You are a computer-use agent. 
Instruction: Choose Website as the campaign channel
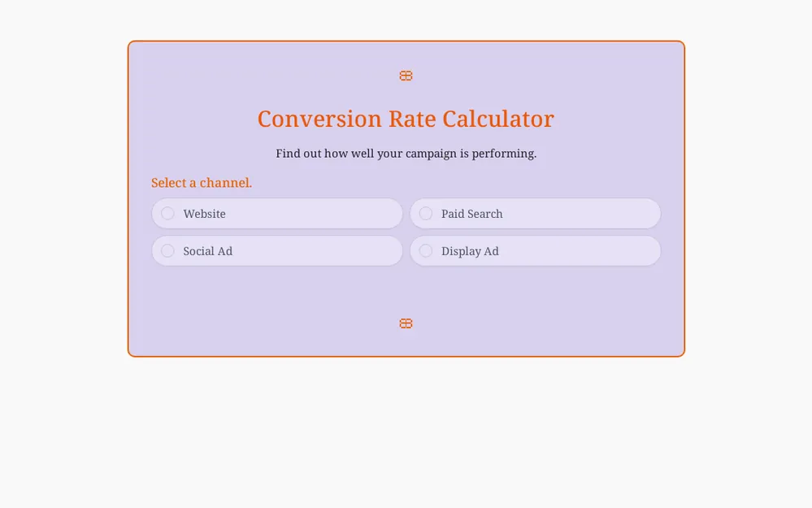[276, 214]
